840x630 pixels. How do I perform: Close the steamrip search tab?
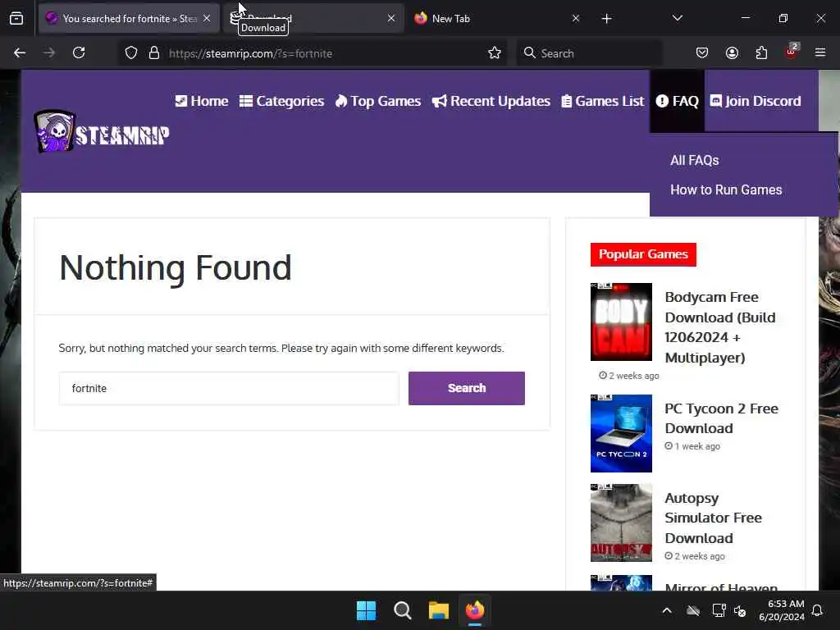(207, 18)
